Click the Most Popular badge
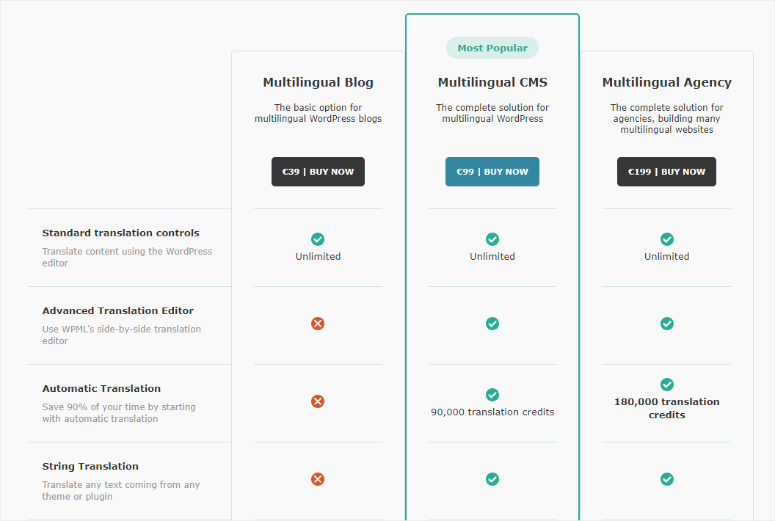Screen dimensions: 775x521 tap(492, 48)
